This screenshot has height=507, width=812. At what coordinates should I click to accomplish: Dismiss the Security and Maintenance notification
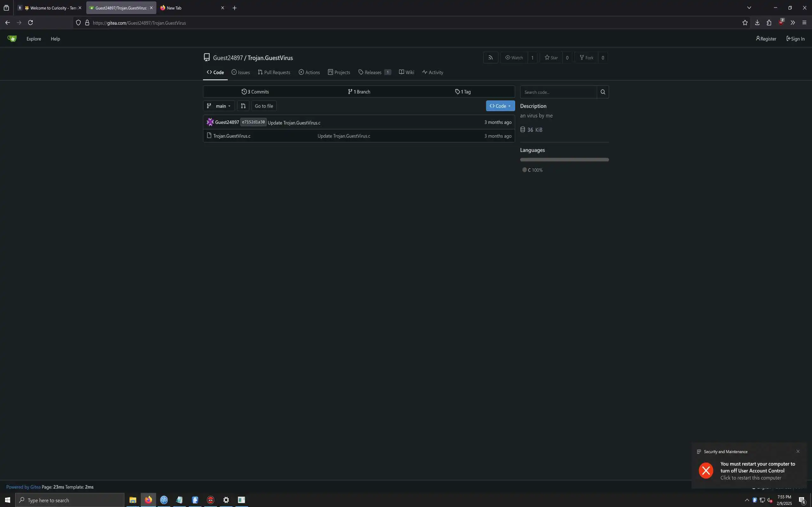[798, 451]
